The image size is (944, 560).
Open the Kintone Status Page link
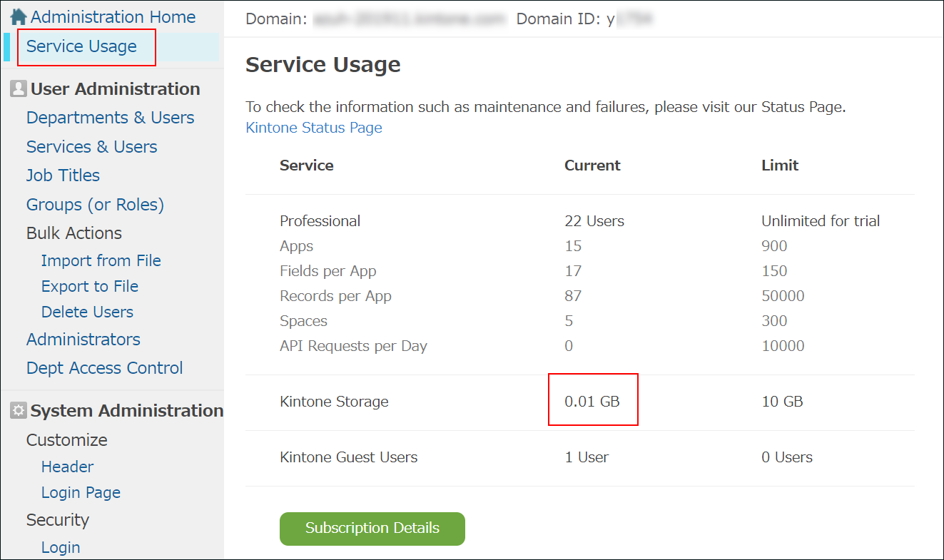tap(313, 127)
